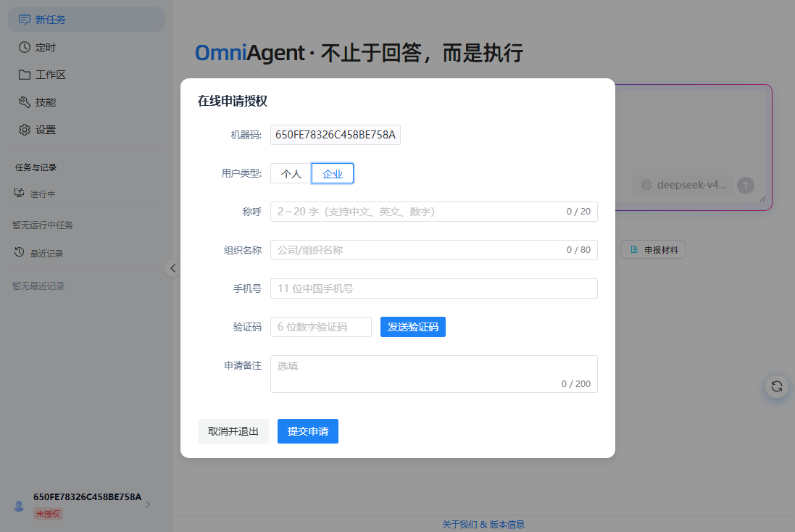Click the 提交申请 button
Image resolution: width=795 pixels, height=532 pixels.
(308, 431)
